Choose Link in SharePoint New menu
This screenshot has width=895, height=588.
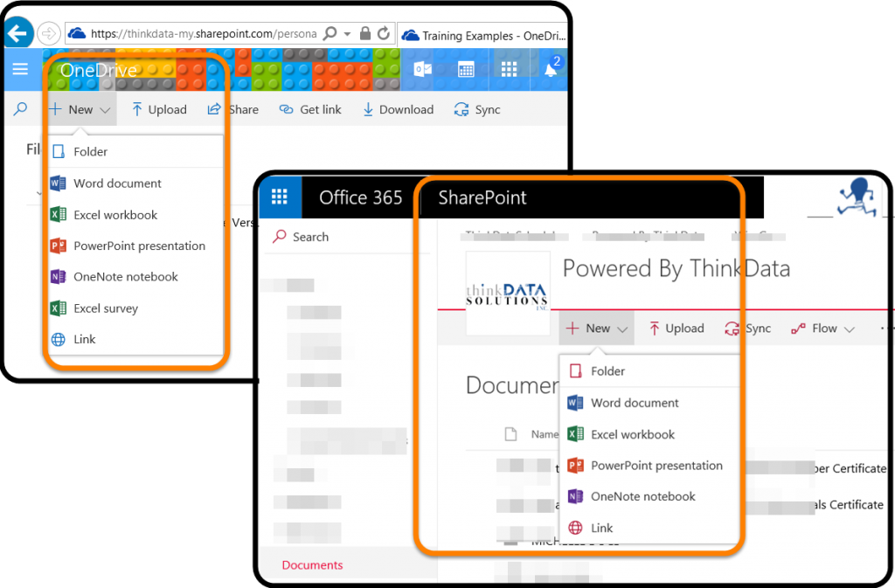pyautogui.click(x=649, y=528)
